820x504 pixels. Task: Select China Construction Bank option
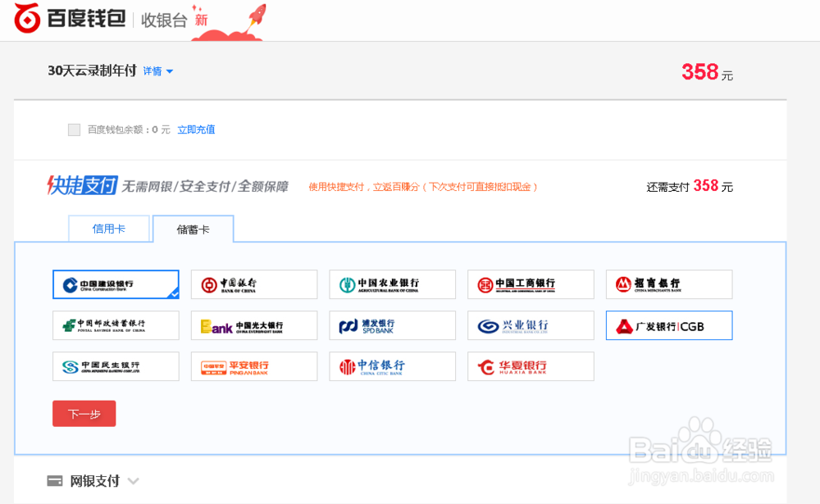coord(116,284)
